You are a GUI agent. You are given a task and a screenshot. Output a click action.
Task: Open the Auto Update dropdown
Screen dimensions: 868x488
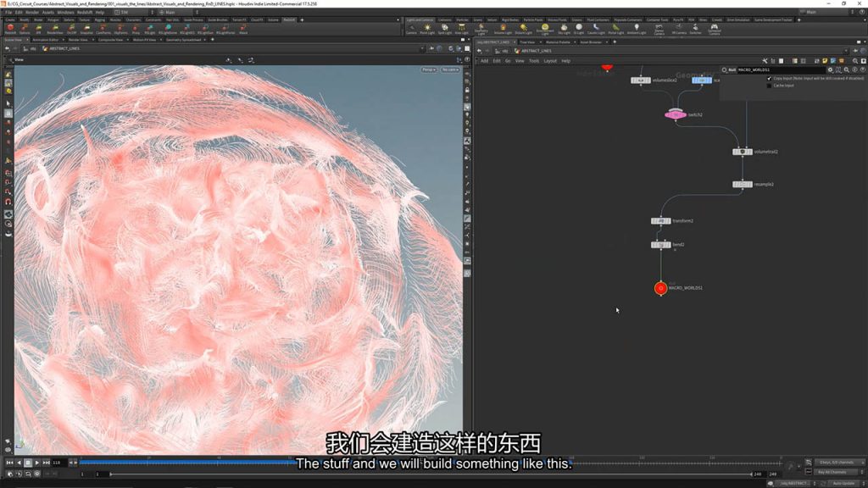pos(844,484)
